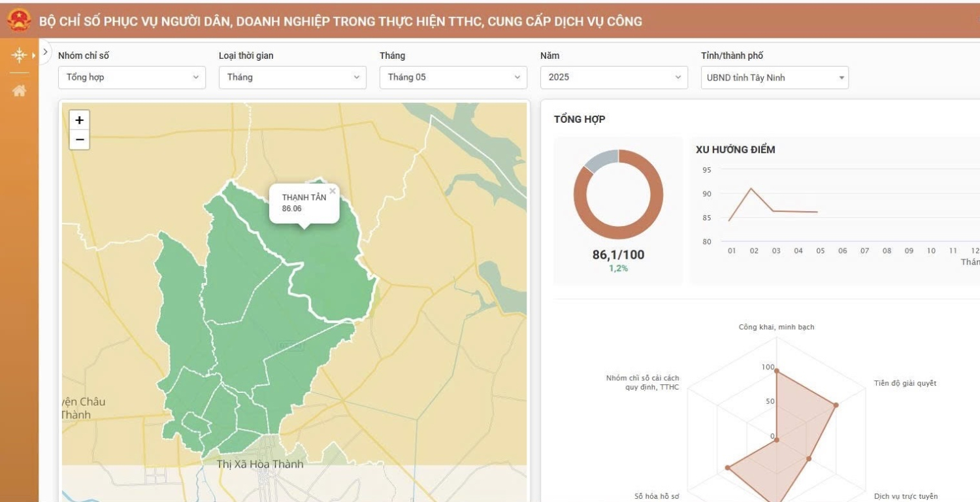Close the THANH TÂN map popup
This screenshot has height=502, width=980.
pyautogui.click(x=333, y=191)
